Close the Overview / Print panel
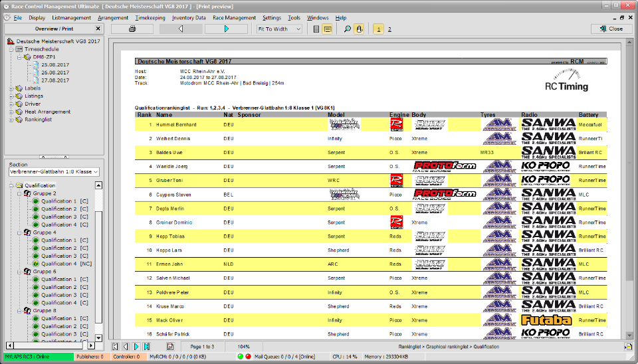This screenshot has width=638, height=364. tap(98, 29)
